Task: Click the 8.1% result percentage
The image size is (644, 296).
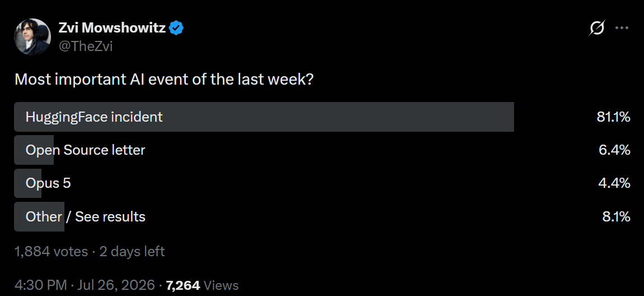Action: (x=616, y=216)
